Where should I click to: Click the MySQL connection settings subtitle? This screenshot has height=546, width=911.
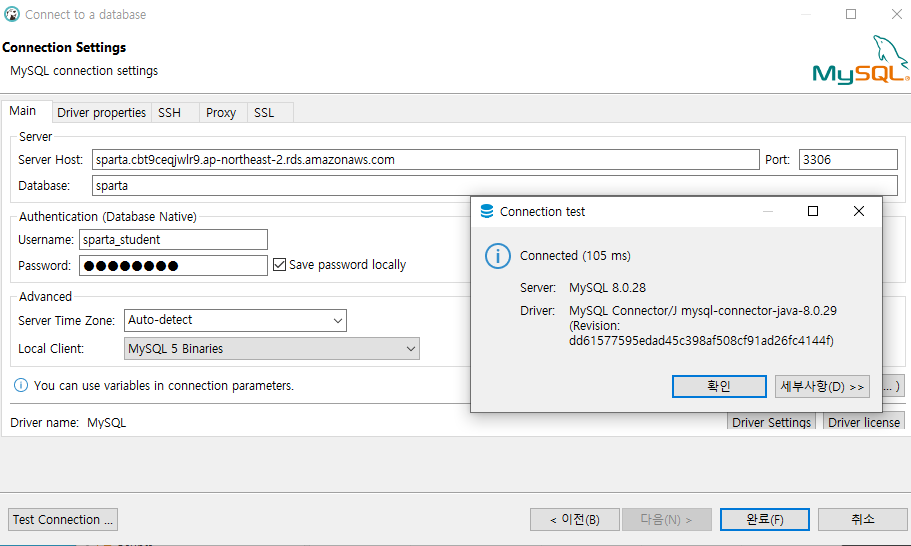click(x=84, y=71)
